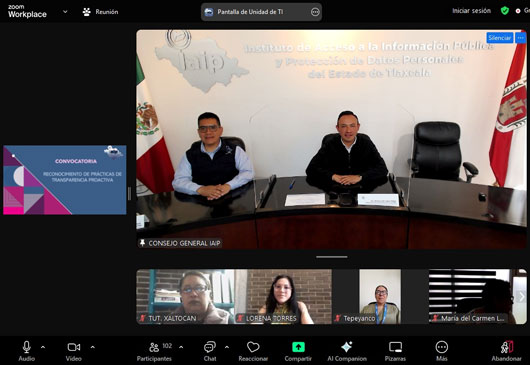Click Iniciar sesión link
Image resolution: width=530 pixels, height=365 pixels.
[x=471, y=11]
